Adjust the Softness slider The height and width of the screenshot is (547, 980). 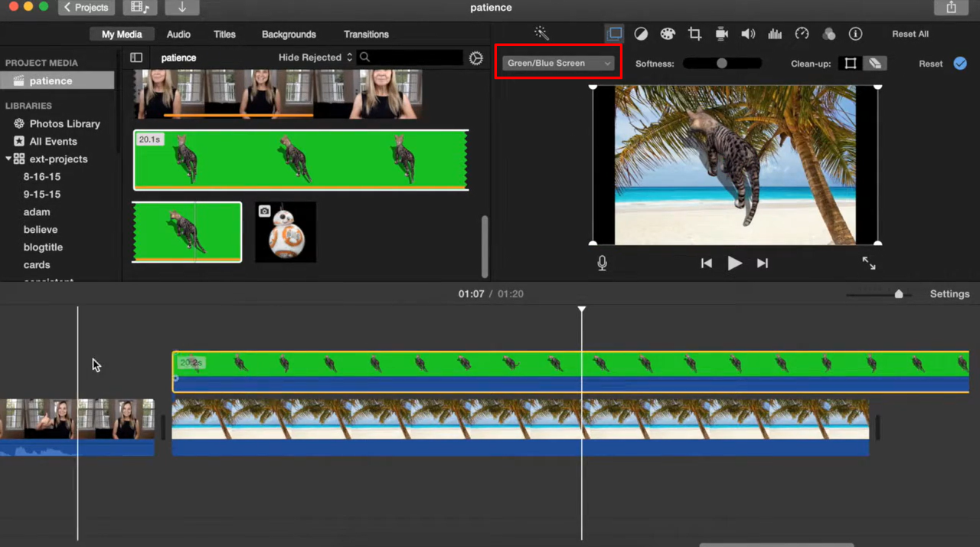click(x=722, y=64)
